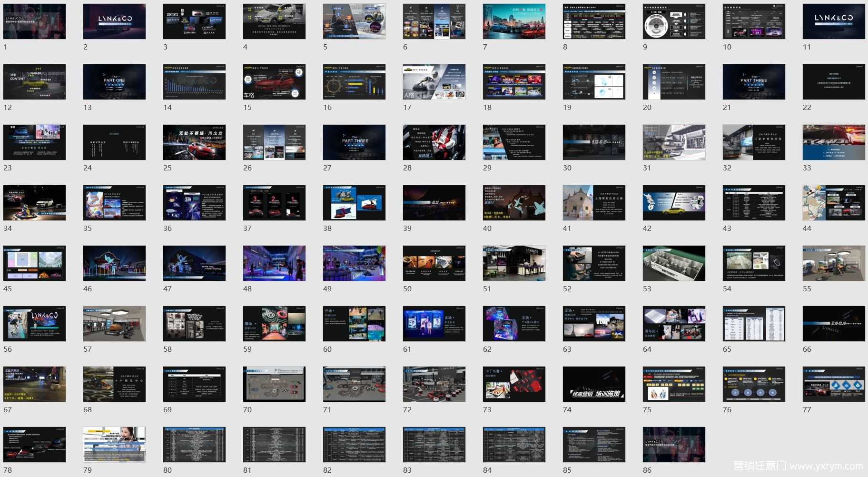This screenshot has height=477, width=868.
Task: Select slide 31 storefront thumbnail
Action: point(674,142)
